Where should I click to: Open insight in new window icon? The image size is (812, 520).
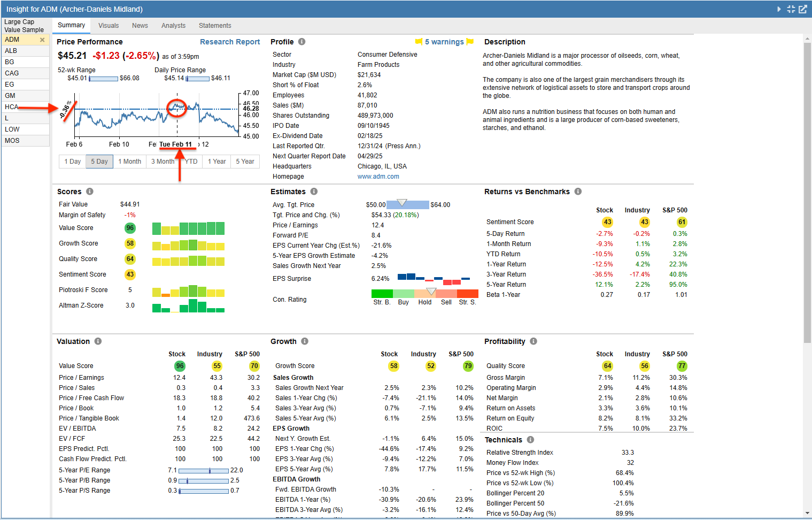click(x=802, y=9)
